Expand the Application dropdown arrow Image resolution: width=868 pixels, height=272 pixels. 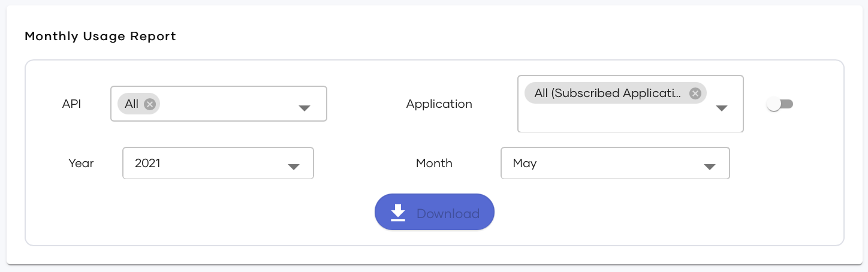pos(722,108)
